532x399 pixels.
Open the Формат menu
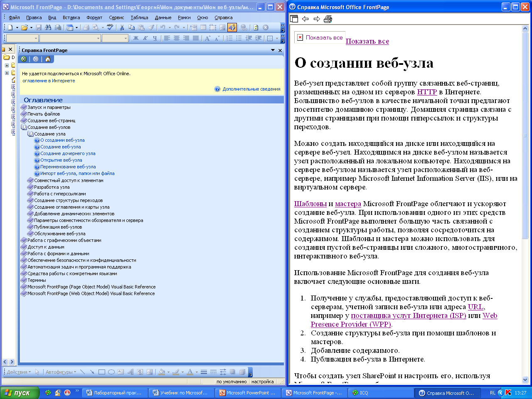pos(94,17)
